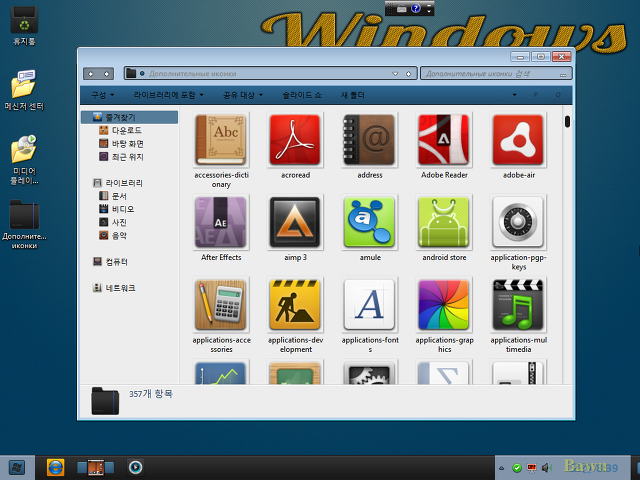Select the applications-accessories icon

pyautogui.click(x=221, y=304)
